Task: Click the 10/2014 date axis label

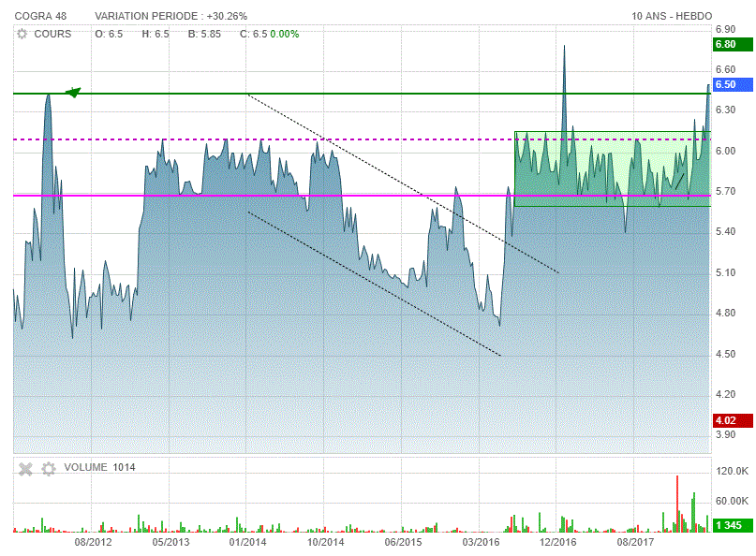Action: [325, 543]
